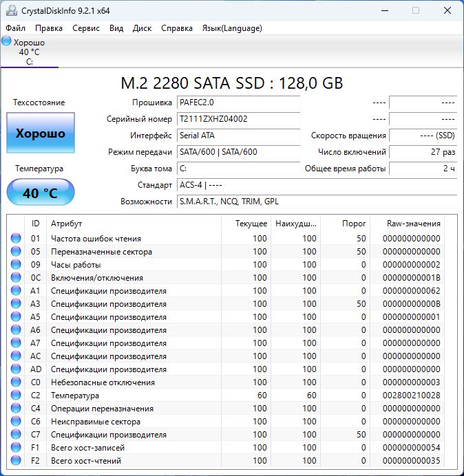Click raw value 000000000054
464x476 pixels.
tap(412, 447)
